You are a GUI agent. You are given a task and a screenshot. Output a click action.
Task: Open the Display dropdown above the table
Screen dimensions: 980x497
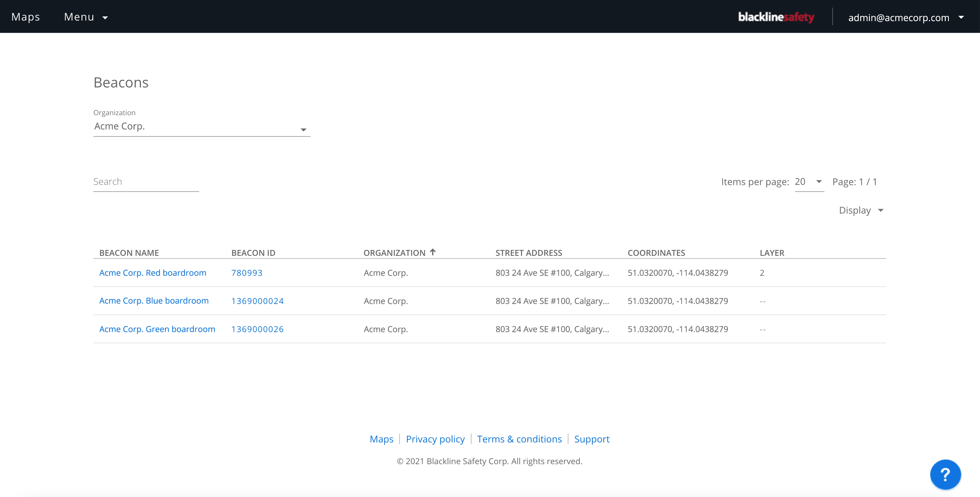(861, 210)
